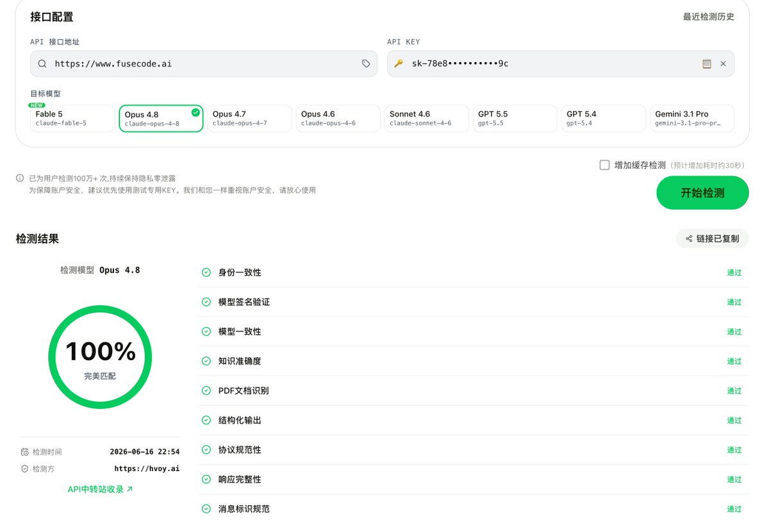Viewport: 769px width, 532px height.
Task: Click the check icon beside 模型签名验证
Action: [x=206, y=302]
